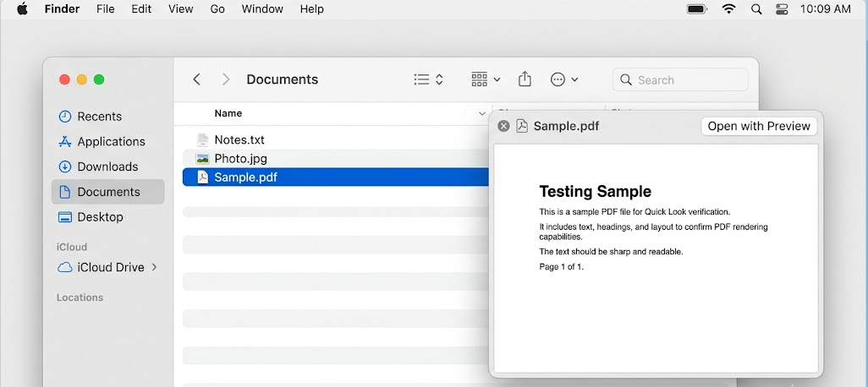Open the Window menu
The image size is (868, 387).
pyautogui.click(x=262, y=8)
